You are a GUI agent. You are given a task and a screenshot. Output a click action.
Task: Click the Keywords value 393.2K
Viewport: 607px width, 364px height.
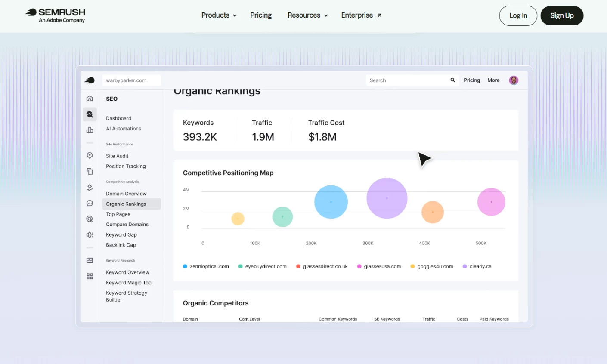click(200, 137)
